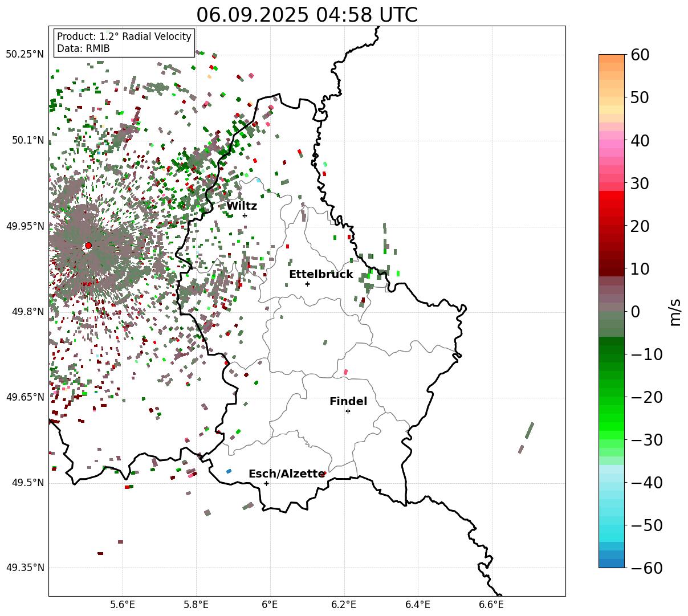
Task: Click the cyan colorbar segment near −50
Action: point(612,529)
